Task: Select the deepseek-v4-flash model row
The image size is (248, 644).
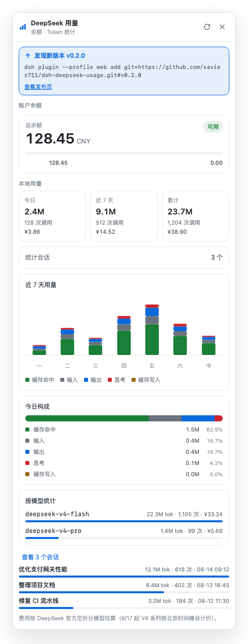Action: (124, 516)
